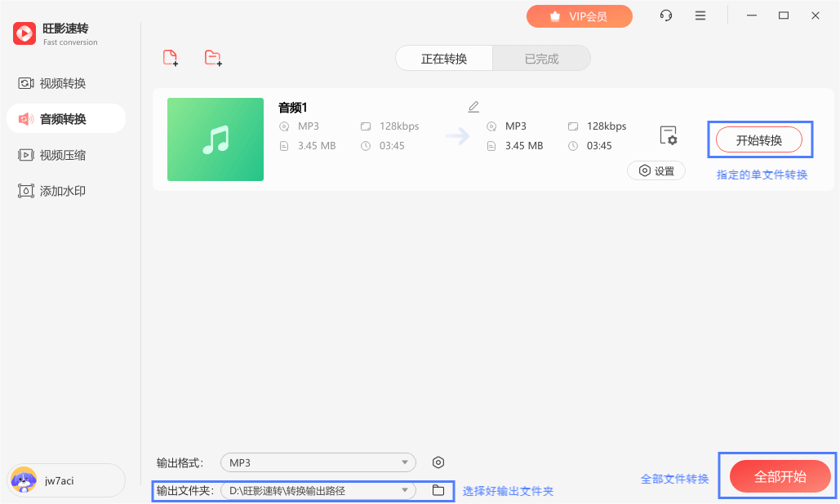
Task: Click the 开始转换 button
Action: pyautogui.click(x=759, y=139)
